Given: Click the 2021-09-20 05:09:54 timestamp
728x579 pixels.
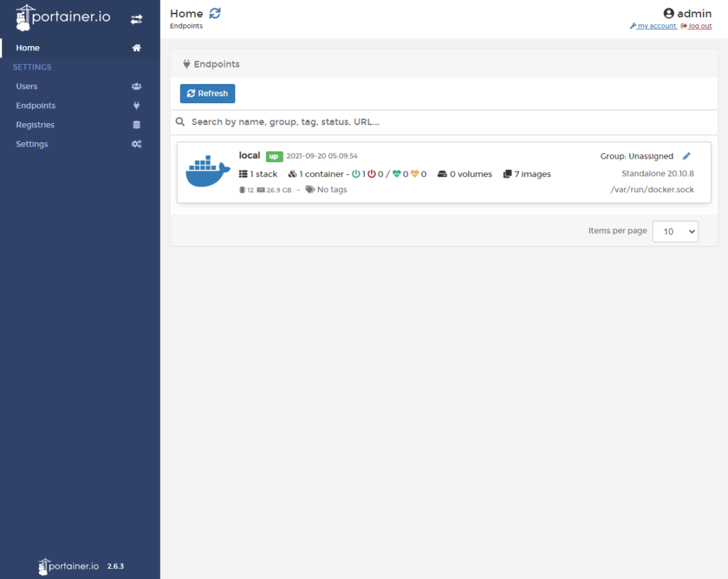Looking at the screenshot, I should click(322, 156).
